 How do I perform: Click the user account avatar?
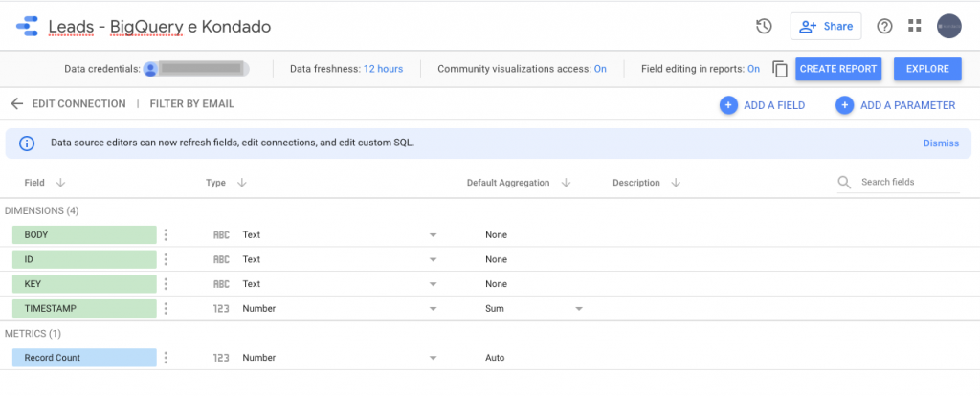tap(948, 26)
